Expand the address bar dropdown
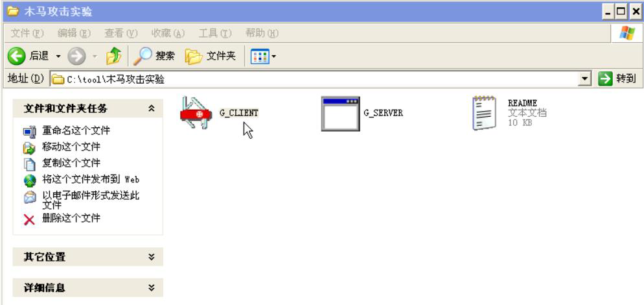Image resolution: width=644 pixels, height=305 pixels. (x=584, y=79)
